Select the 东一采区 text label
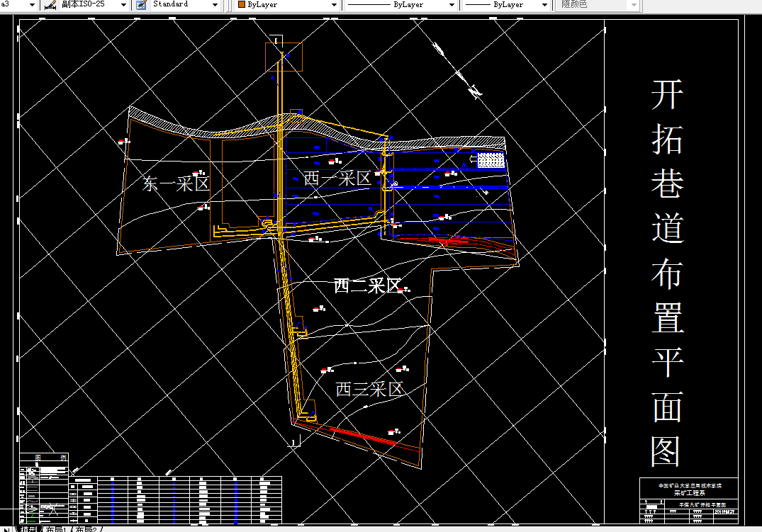Image resolution: width=762 pixels, height=532 pixels. click(x=175, y=183)
